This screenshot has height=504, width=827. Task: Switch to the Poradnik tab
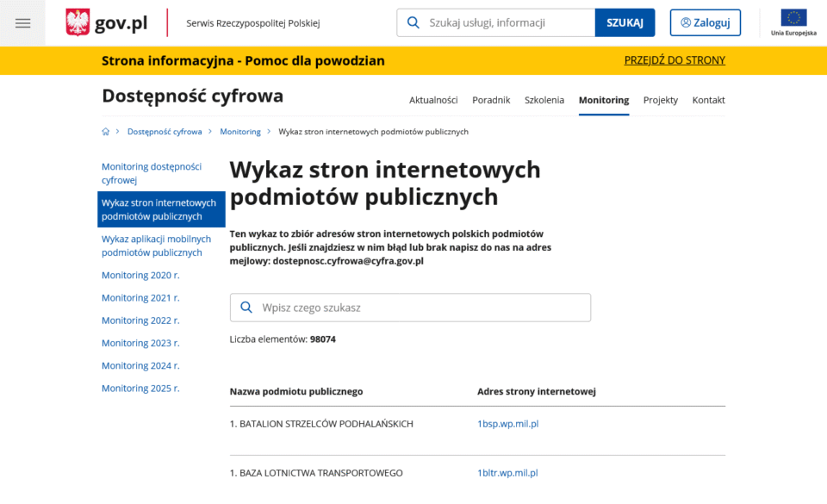click(491, 100)
